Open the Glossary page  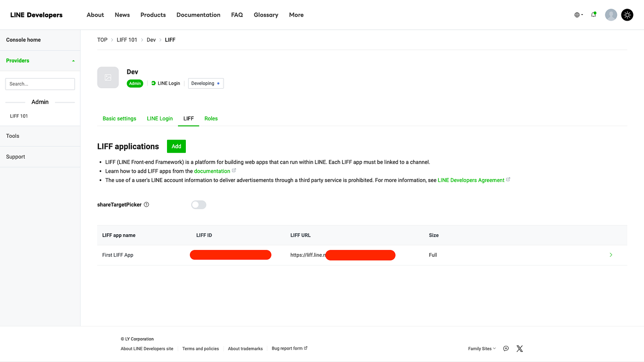point(266,15)
